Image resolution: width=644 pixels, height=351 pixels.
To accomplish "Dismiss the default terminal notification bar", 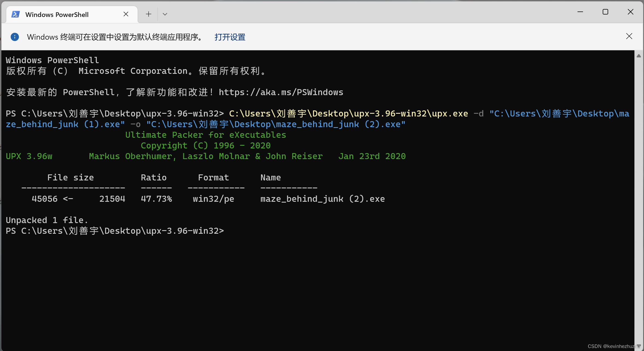I will click(x=629, y=36).
